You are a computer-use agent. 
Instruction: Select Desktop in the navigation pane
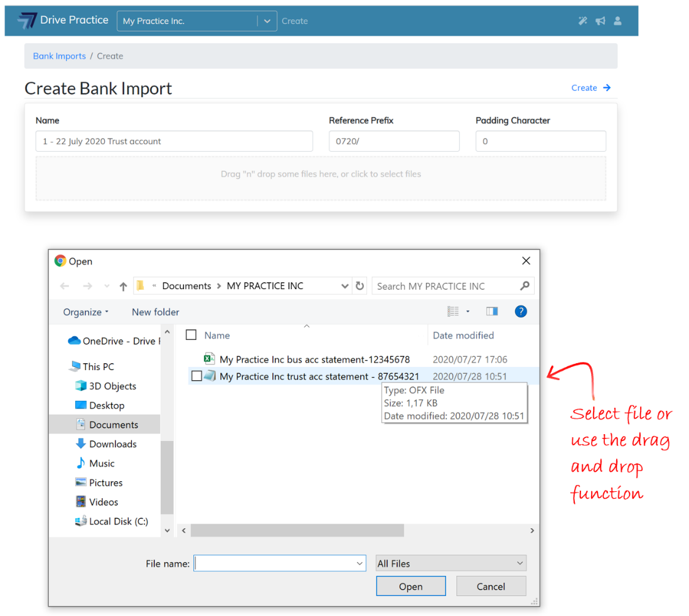107,405
